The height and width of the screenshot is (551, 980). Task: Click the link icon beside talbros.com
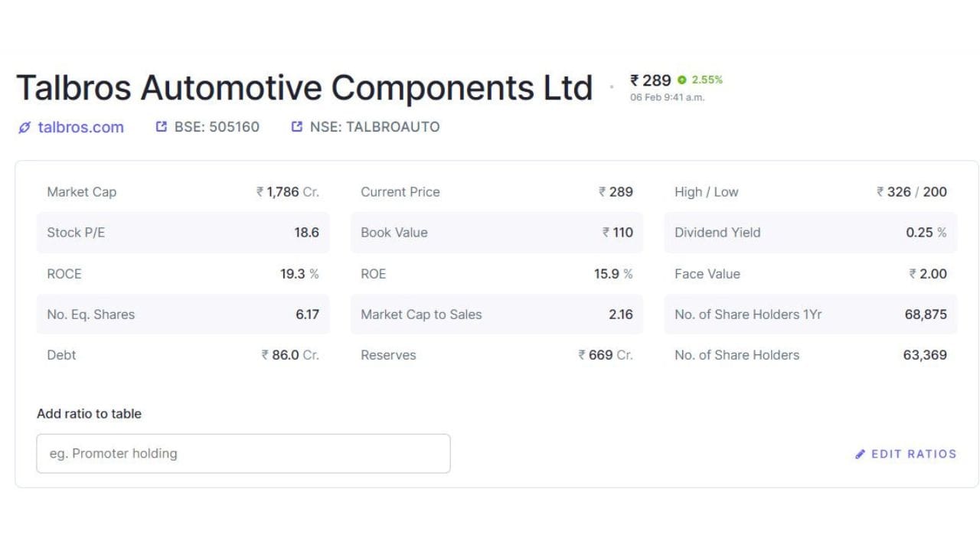[x=24, y=127]
